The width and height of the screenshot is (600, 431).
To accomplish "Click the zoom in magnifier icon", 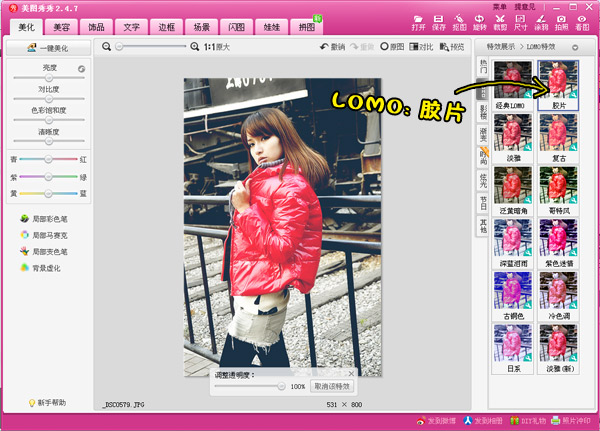I will pos(195,47).
